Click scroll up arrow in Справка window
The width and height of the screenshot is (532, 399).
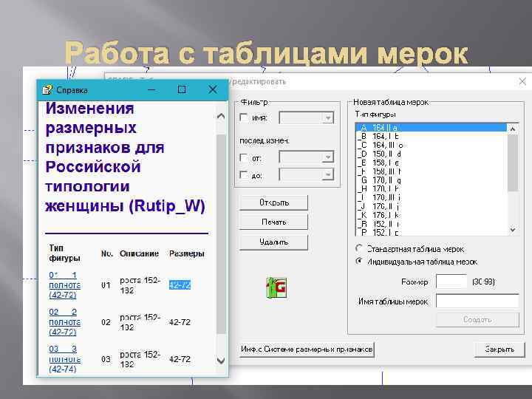click(221, 117)
